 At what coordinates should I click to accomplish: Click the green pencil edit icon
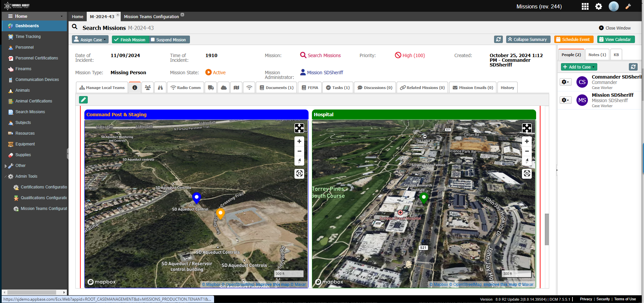pos(83,100)
